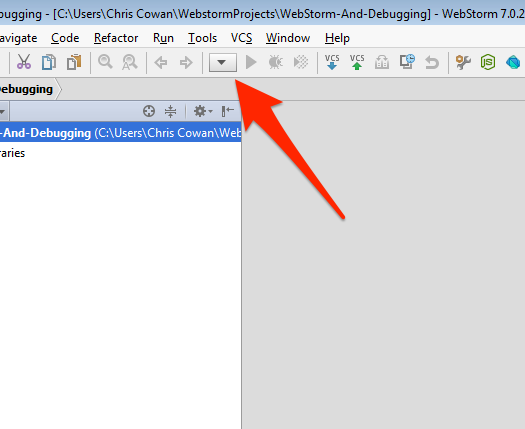
Task: Click the Revert undo arrow icon
Action: pyautogui.click(x=432, y=63)
